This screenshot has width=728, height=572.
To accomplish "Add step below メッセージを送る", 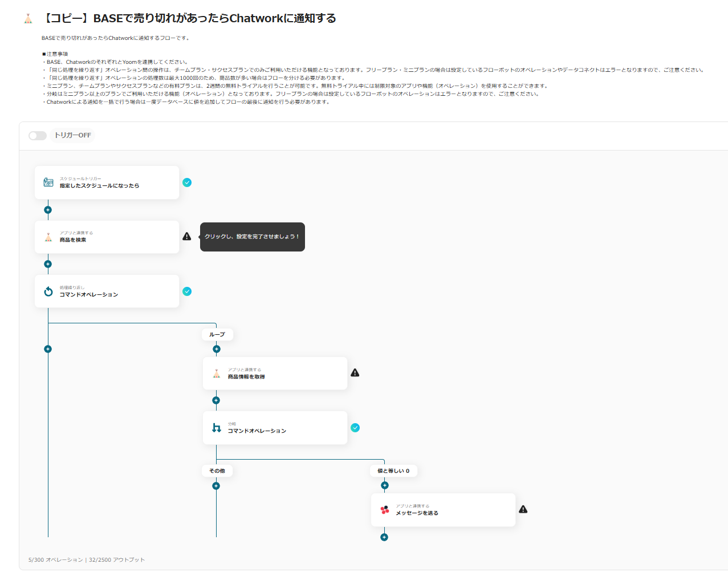I will click(x=384, y=537).
